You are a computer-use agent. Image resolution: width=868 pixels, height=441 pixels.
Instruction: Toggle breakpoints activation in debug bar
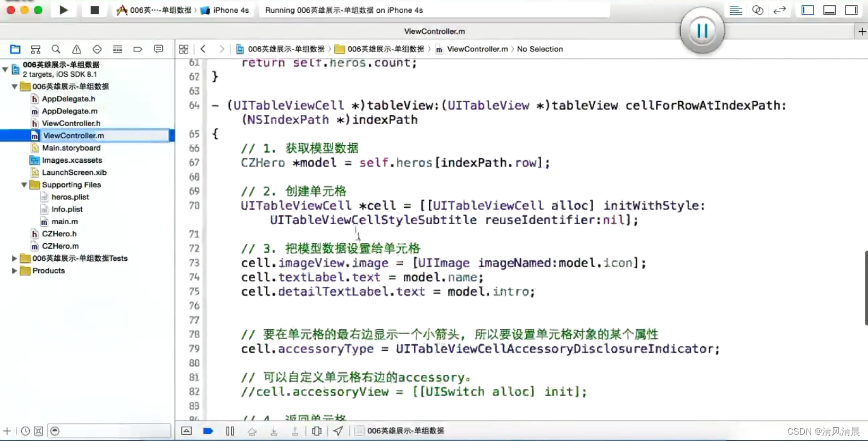(x=208, y=431)
